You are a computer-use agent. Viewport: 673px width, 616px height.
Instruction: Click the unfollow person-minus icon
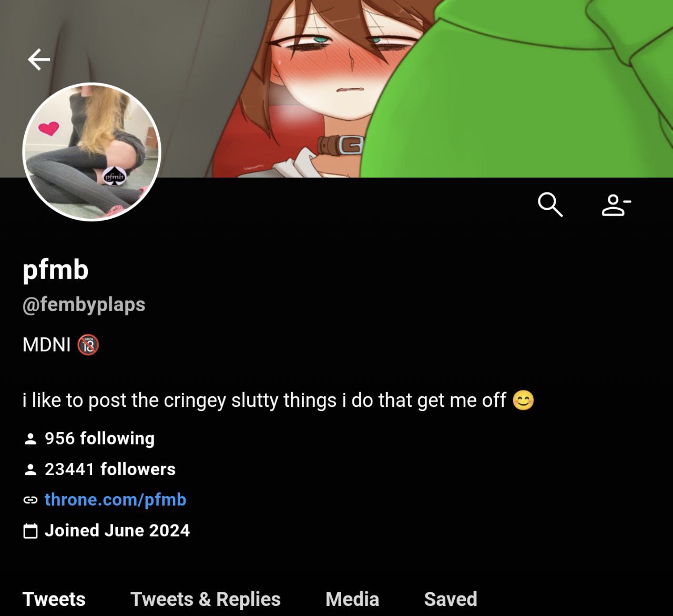pos(616,204)
